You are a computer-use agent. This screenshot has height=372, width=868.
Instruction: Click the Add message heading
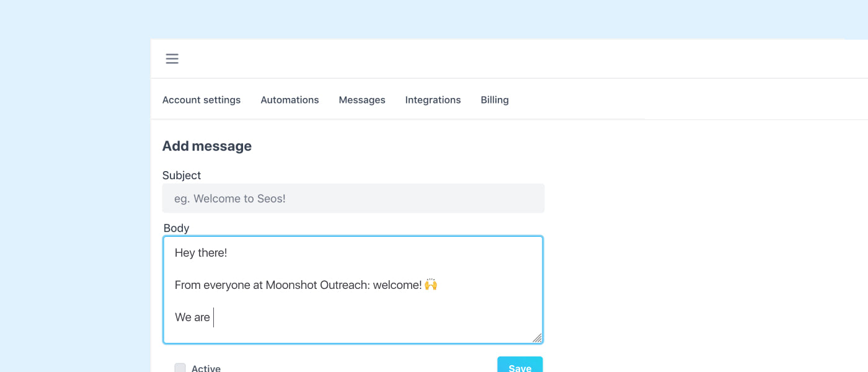(x=207, y=146)
